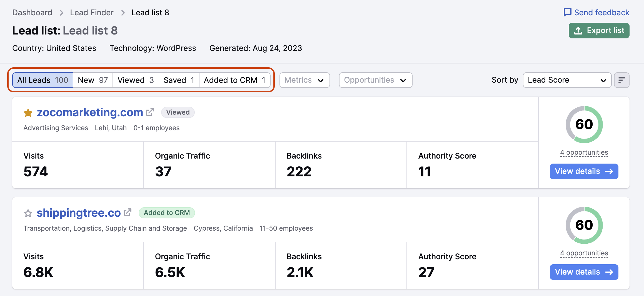This screenshot has width=644, height=296.
Task: Click the Send feedback speech bubble icon
Action: click(568, 12)
